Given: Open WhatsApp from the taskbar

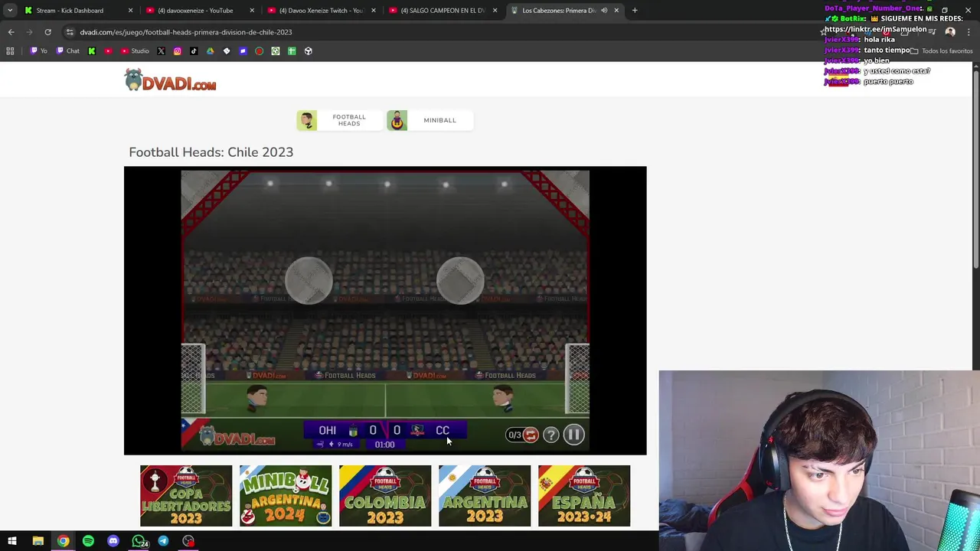Looking at the screenshot, I should [139, 541].
